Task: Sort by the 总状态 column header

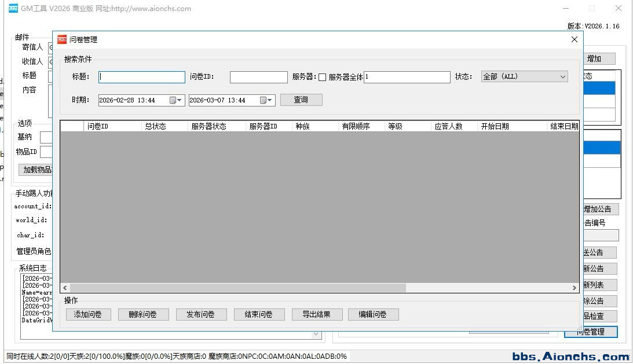Action: (x=164, y=126)
